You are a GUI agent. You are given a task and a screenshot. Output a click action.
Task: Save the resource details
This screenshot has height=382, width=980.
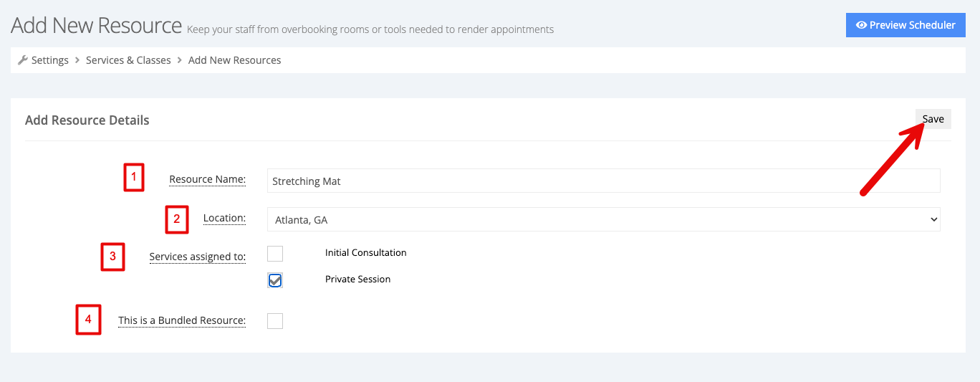[x=933, y=119]
